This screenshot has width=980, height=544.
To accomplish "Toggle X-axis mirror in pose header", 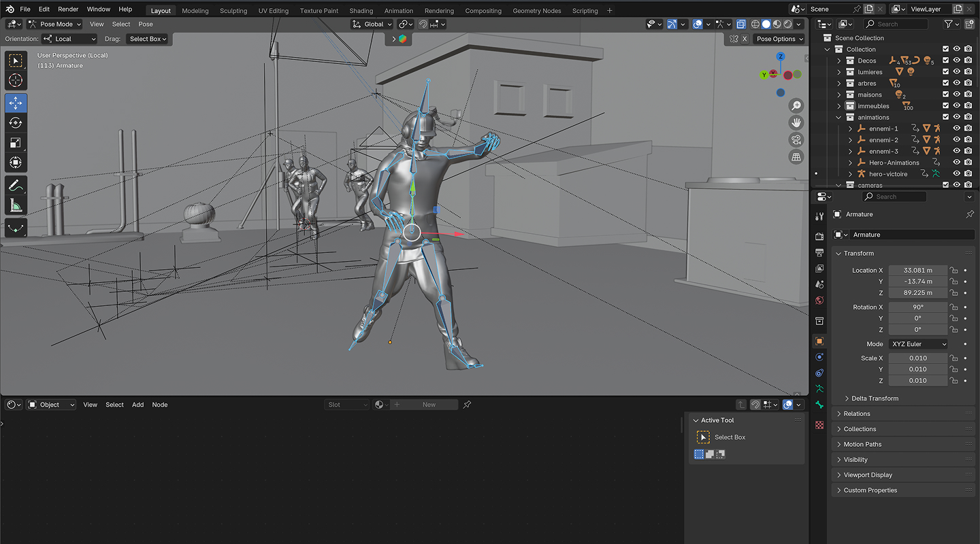I will (x=746, y=39).
